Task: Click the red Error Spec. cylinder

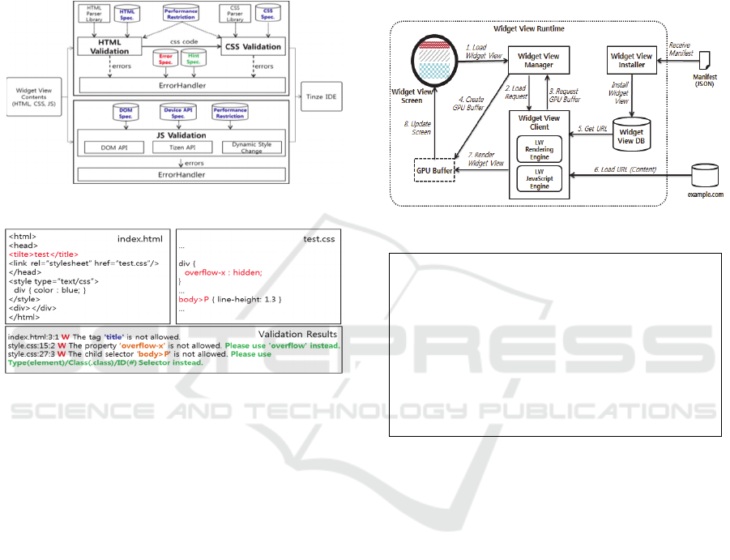Action: [165, 60]
